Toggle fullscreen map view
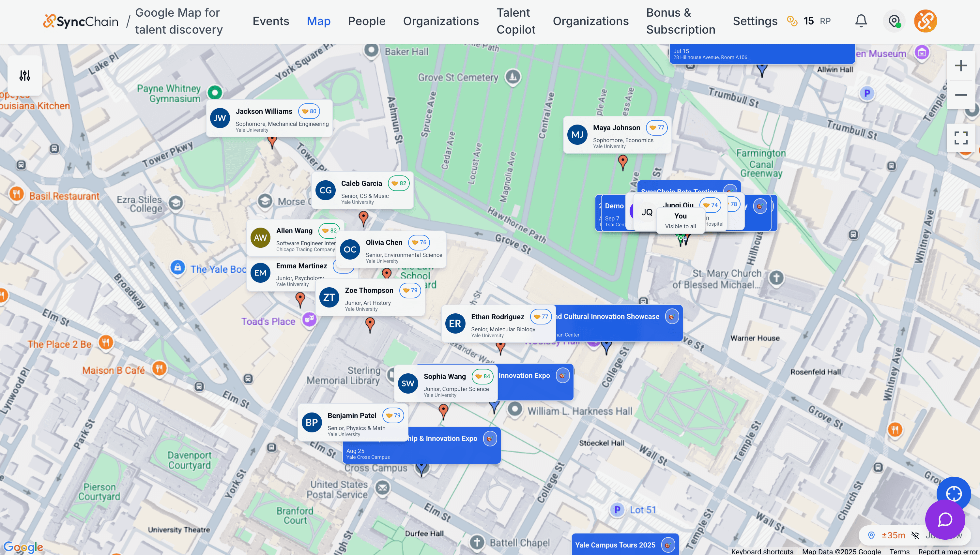 tap(960, 138)
